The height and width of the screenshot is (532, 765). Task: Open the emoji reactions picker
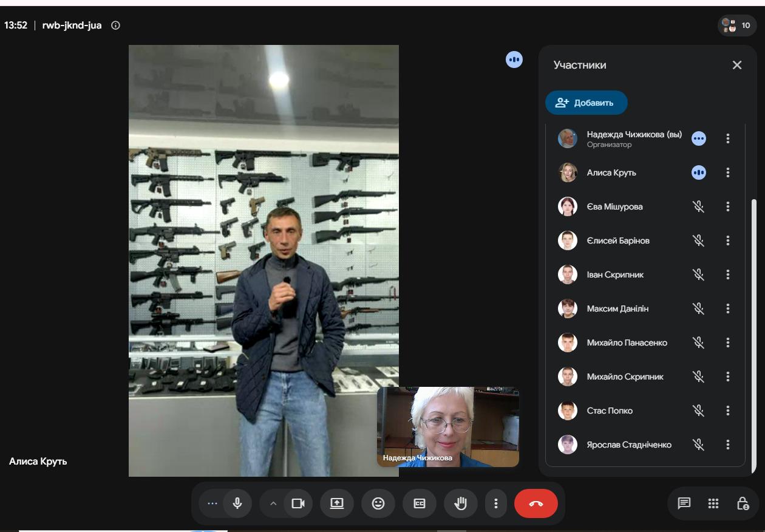pos(378,503)
